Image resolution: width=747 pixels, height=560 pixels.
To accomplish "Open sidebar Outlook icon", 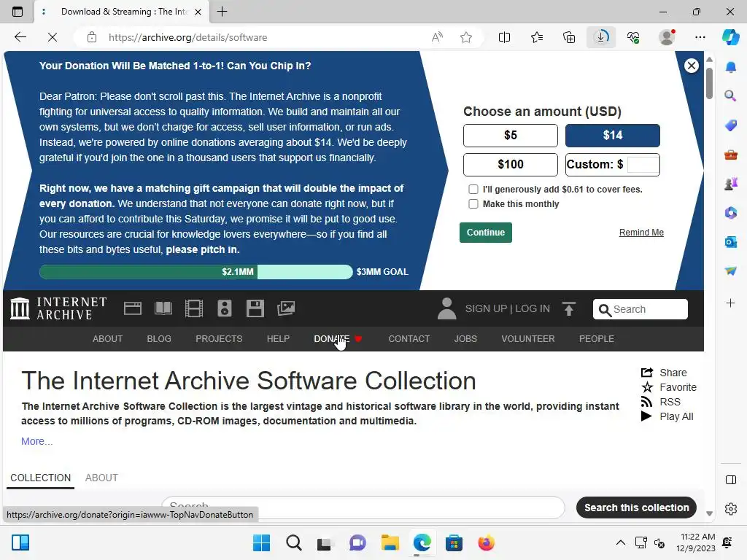I will 730,242.
